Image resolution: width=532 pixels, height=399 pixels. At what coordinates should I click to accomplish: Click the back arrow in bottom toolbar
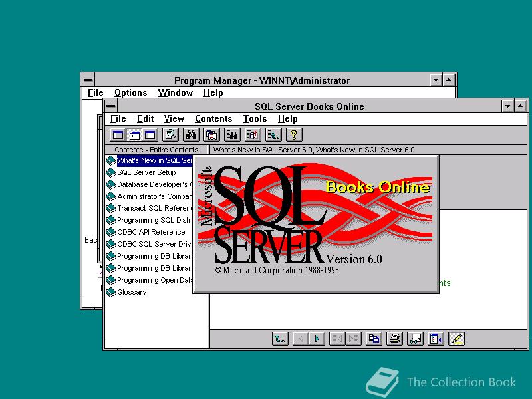pyautogui.click(x=301, y=339)
